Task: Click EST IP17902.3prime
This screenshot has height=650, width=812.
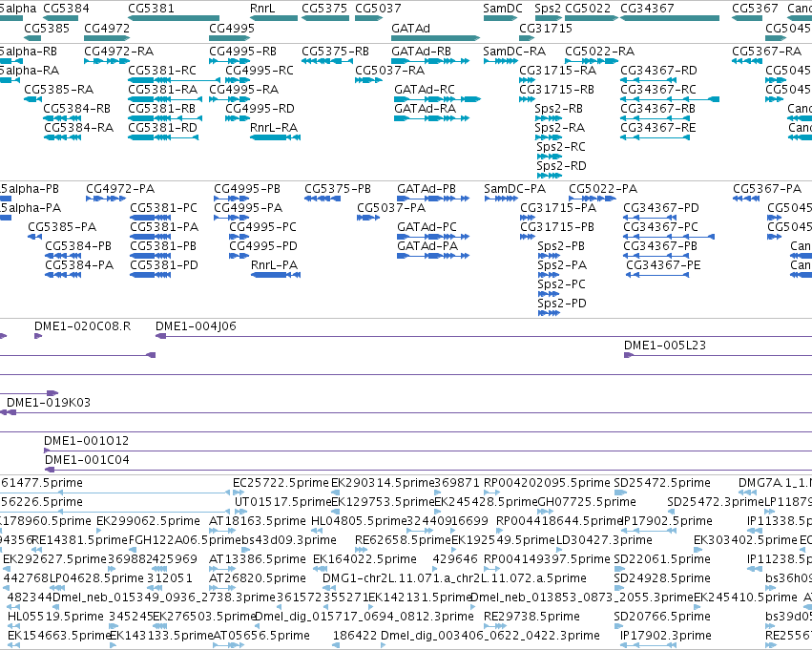Action: tap(665, 636)
